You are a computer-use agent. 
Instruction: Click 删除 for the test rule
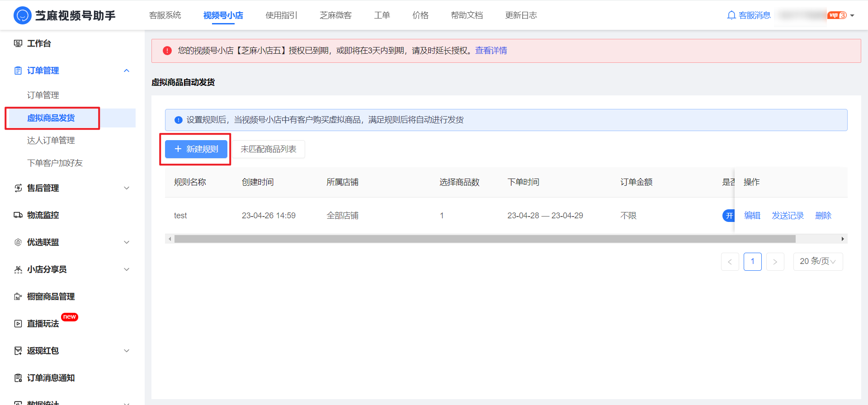[823, 216]
